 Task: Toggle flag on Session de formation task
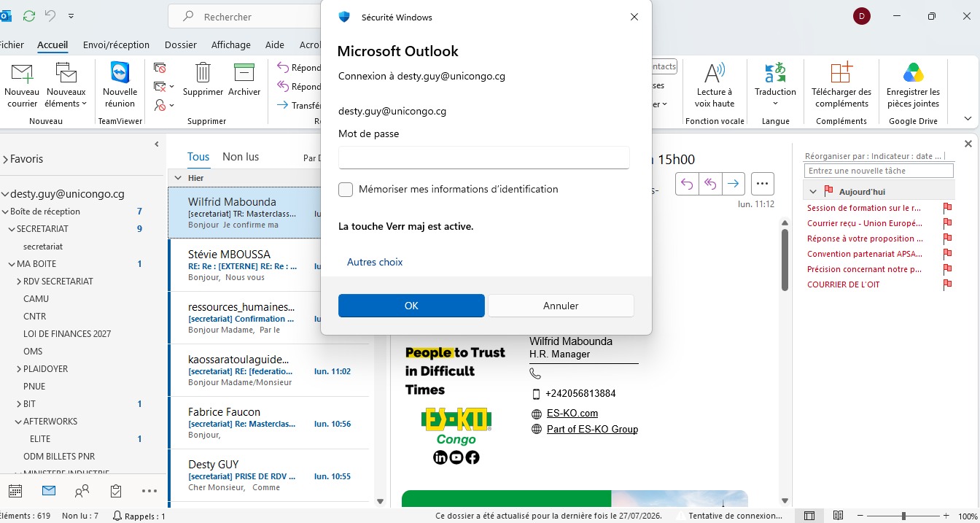click(947, 208)
